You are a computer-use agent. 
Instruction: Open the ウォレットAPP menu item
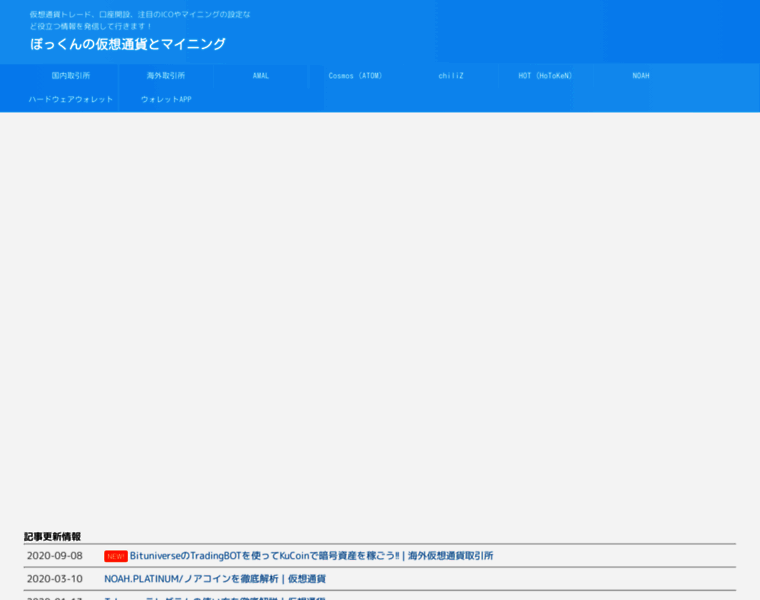[x=166, y=100]
